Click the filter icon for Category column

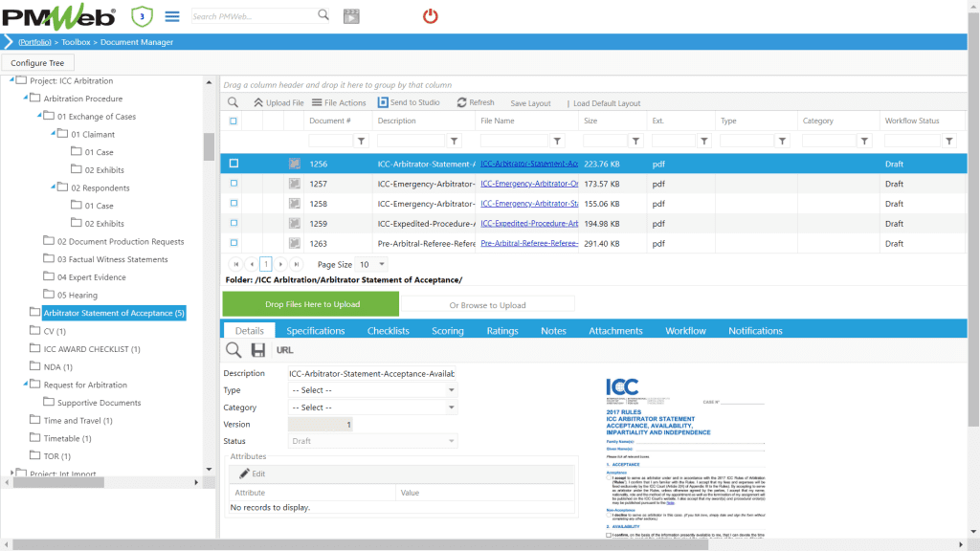[864, 142]
